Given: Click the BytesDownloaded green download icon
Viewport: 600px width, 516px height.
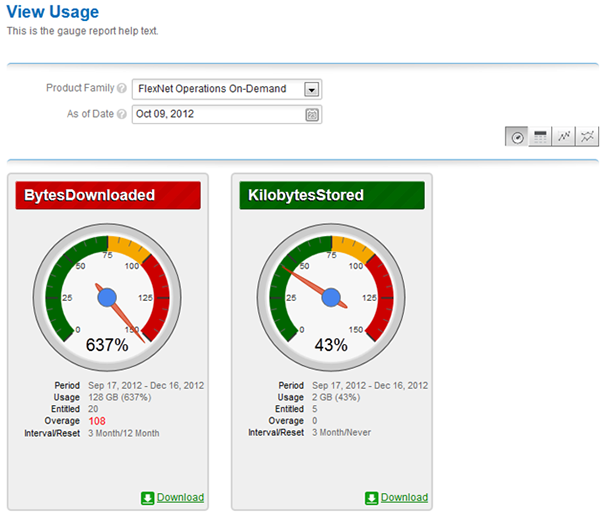Looking at the screenshot, I should (147, 498).
